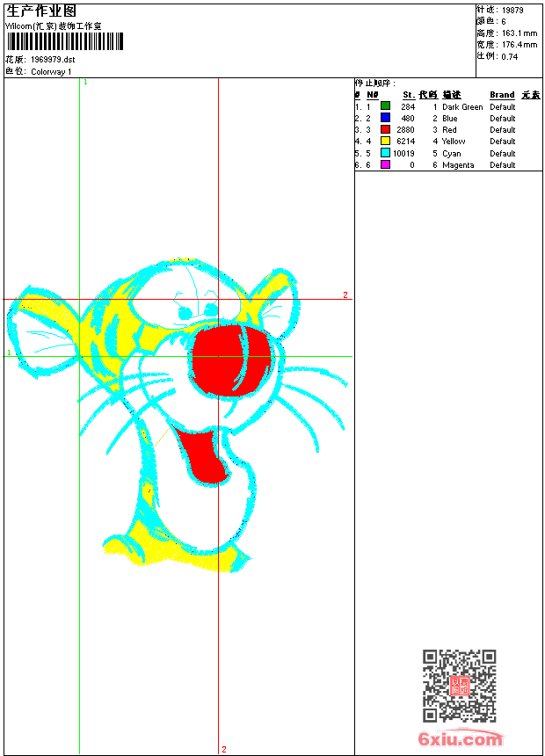Click the Colorway 1 label
545x756 pixels.
[x=51, y=72]
